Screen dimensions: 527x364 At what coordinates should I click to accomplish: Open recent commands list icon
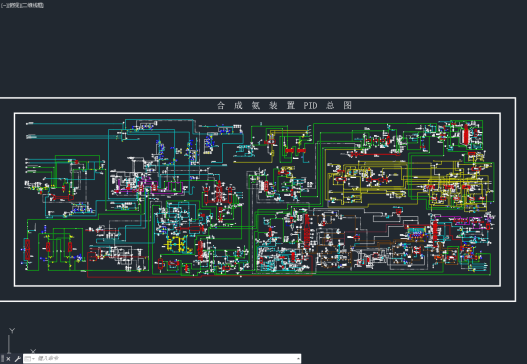29,359
